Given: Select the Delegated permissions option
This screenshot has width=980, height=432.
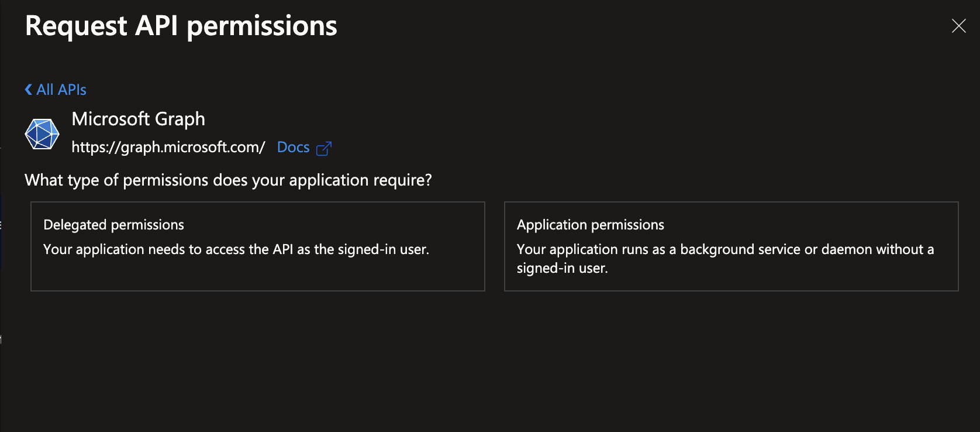Looking at the screenshot, I should (x=257, y=246).
